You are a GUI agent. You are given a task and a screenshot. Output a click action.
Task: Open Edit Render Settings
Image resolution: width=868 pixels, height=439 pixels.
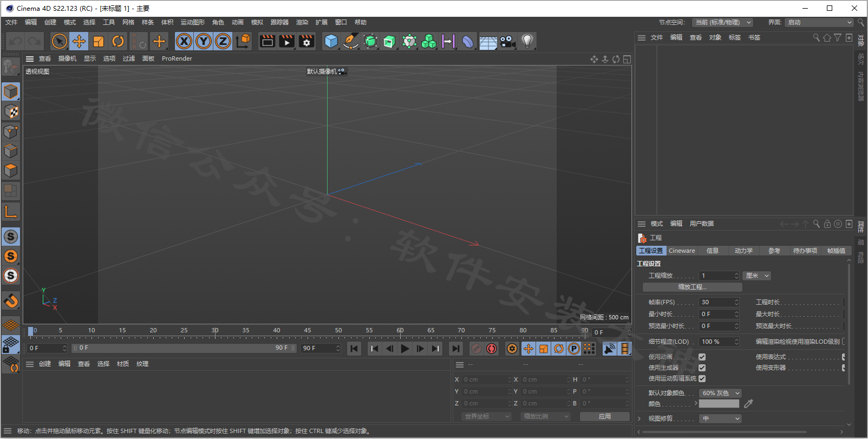coord(306,41)
